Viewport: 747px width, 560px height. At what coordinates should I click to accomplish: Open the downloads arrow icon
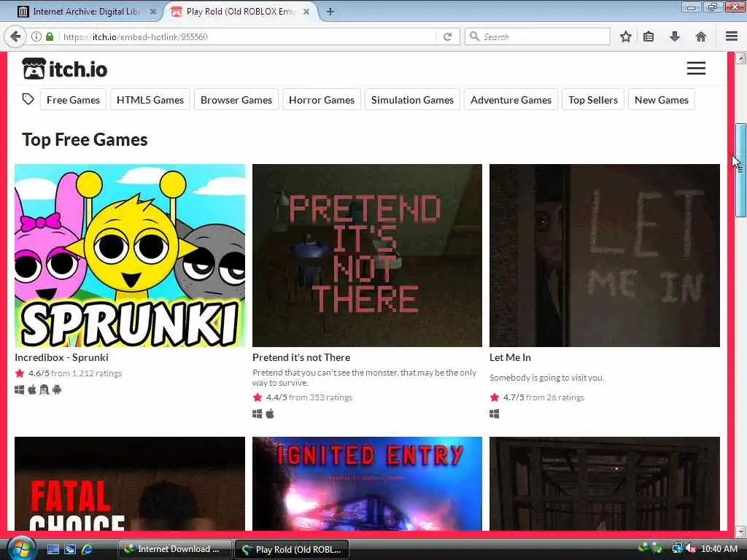[x=675, y=36]
